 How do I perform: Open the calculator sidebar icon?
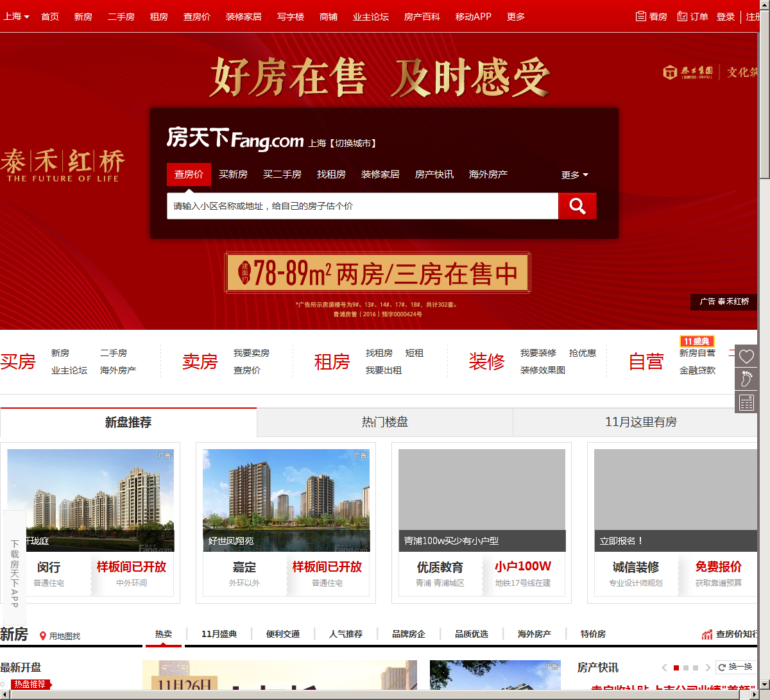[x=746, y=402]
